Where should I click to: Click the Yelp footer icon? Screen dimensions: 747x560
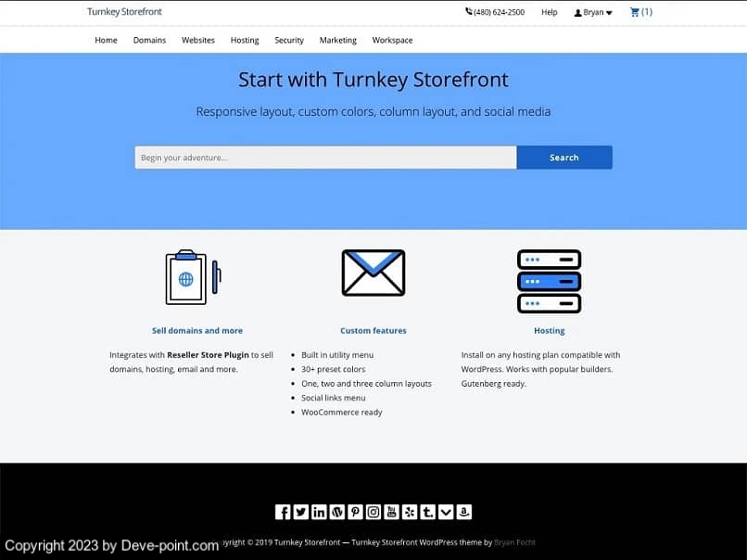point(410,512)
